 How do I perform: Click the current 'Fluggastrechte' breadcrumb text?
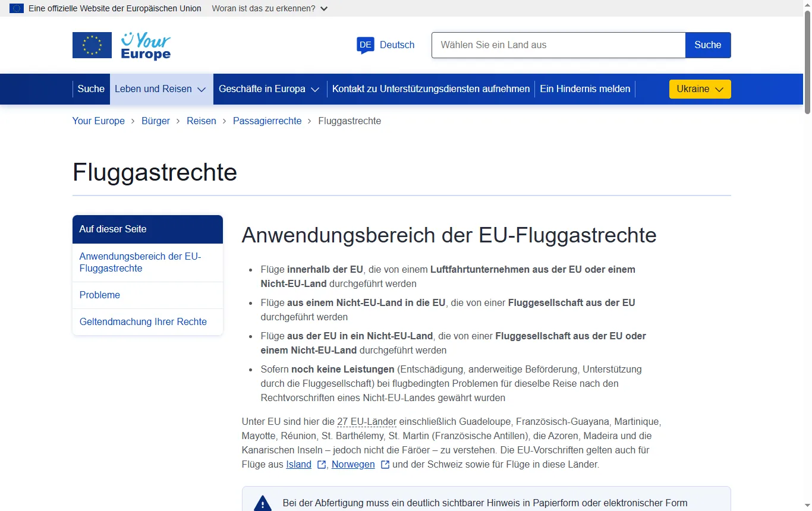pyautogui.click(x=350, y=121)
